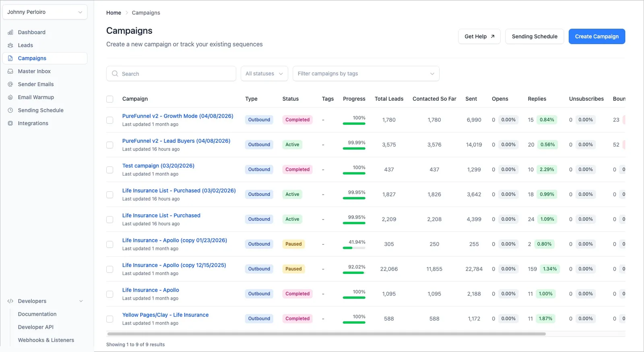Viewport: 644px width, 352px height.
Task: Open the Life Insurance - Apollo campaign link
Action: (151, 290)
